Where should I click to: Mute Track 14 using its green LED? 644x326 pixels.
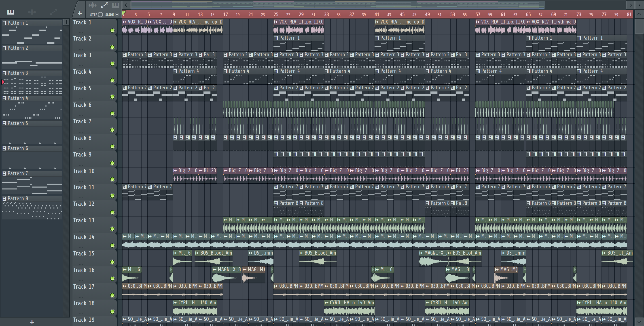(x=112, y=245)
